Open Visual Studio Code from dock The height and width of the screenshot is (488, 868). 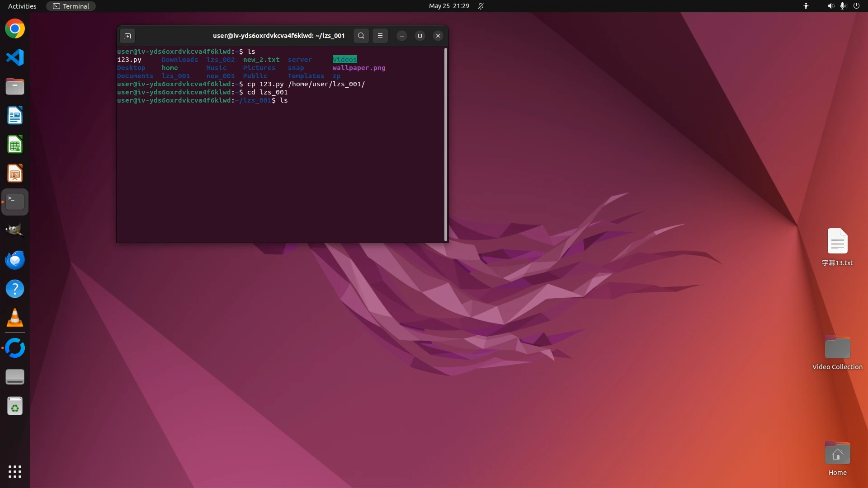15,57
